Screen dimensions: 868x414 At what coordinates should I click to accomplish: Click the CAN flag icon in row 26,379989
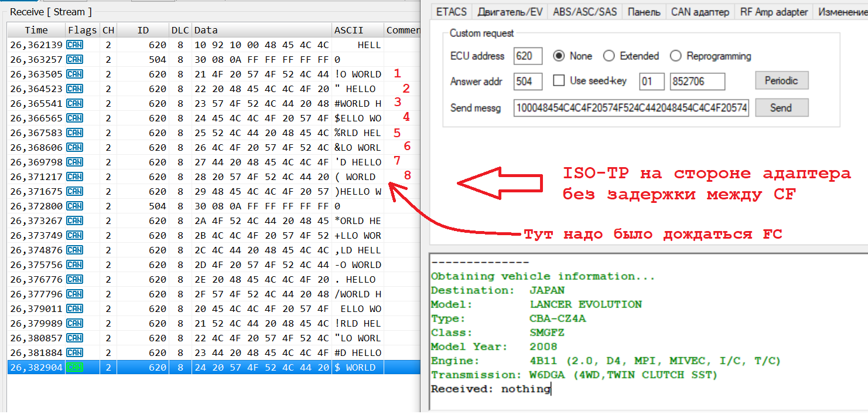75,323
